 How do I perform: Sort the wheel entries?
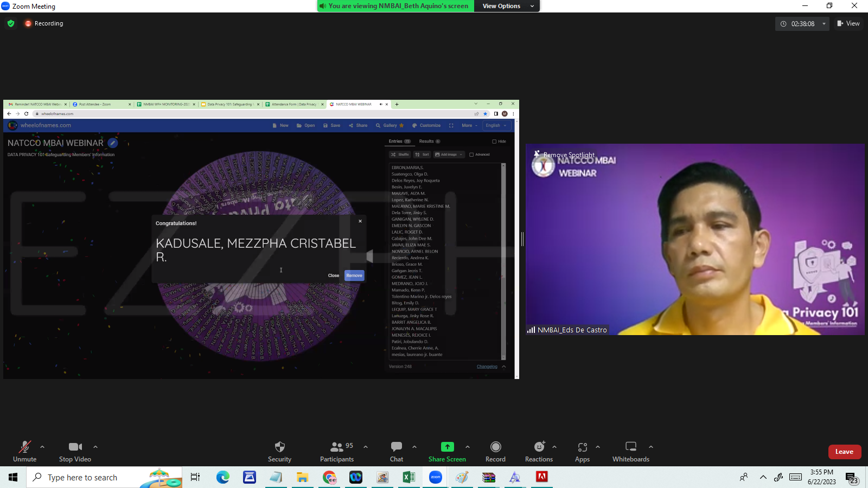click(422, 155)
